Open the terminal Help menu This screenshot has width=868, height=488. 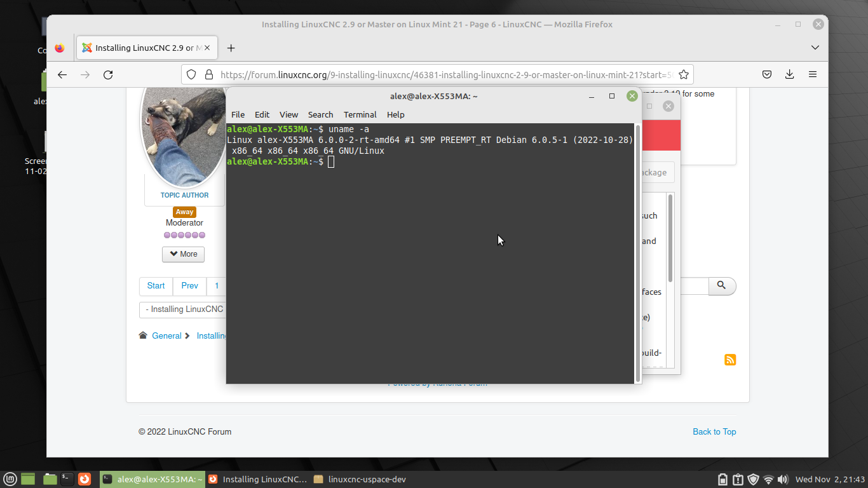click(395, 114)
